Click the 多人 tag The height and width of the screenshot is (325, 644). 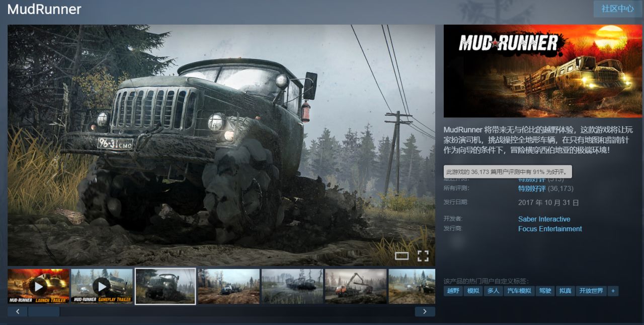(493, 291)
